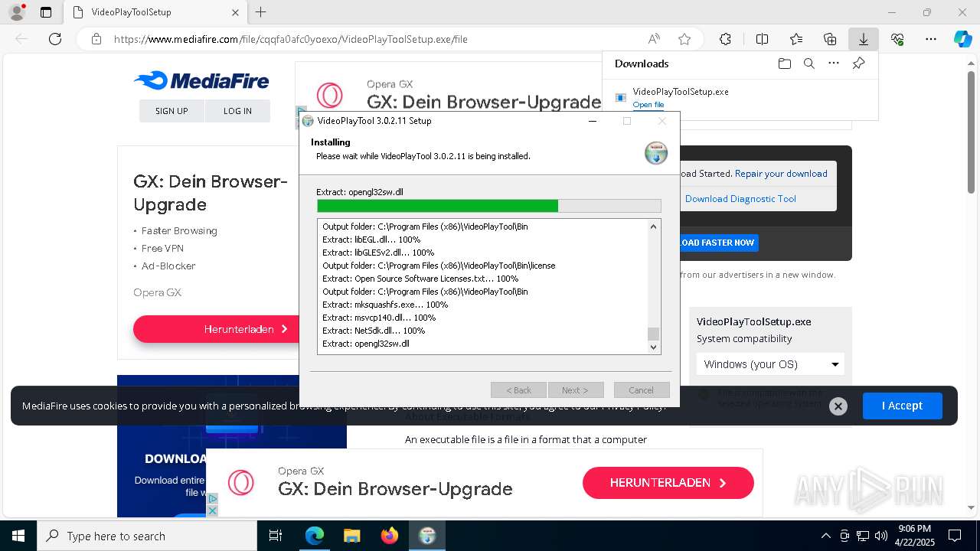Open File Explorer from the taskbar

point(351,536)
